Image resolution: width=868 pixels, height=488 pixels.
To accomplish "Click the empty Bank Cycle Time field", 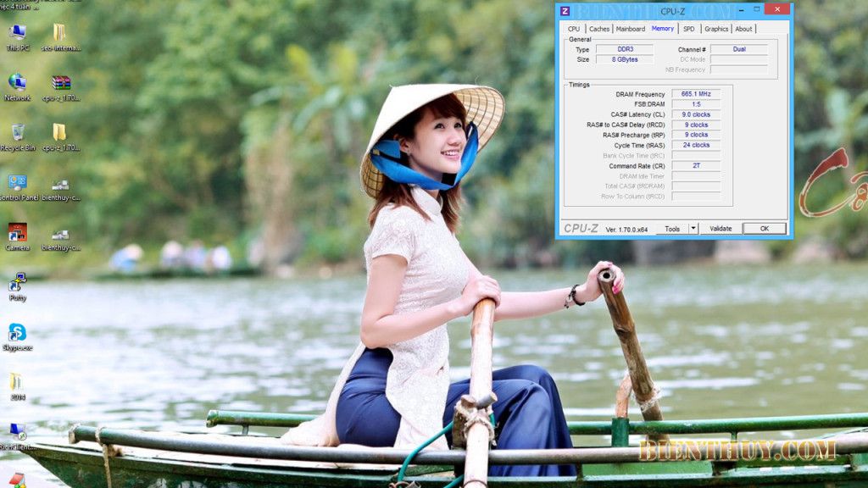I will tap(696, 156).
